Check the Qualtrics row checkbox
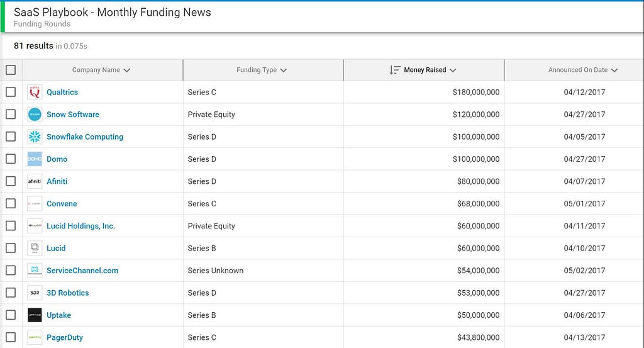The width and height of the screenshot is (644, 348). pos(11,92)
